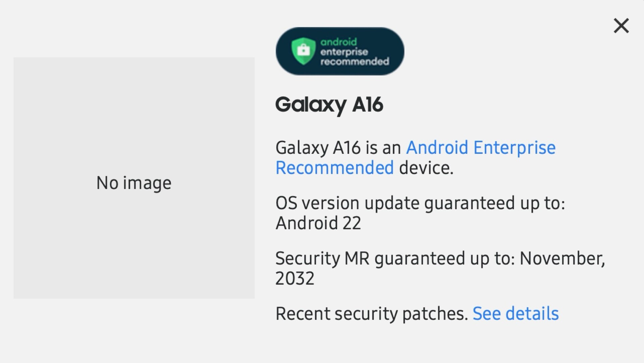644x363 pixels.
Task: Open See details for security patches
Action: pyautogui.click(x=516, y=314)
